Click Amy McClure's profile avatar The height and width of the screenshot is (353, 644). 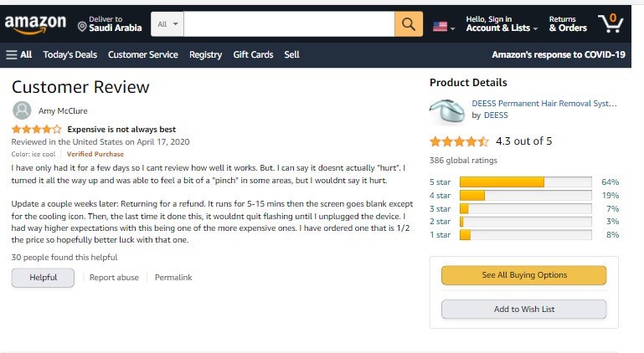coord(23,110)
